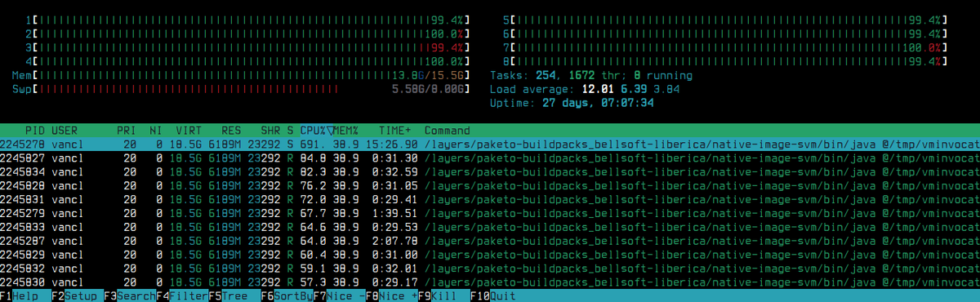This screenshot has height=302, width=980.
Task: Open F6 SortBy options
Action: point(287,295)
